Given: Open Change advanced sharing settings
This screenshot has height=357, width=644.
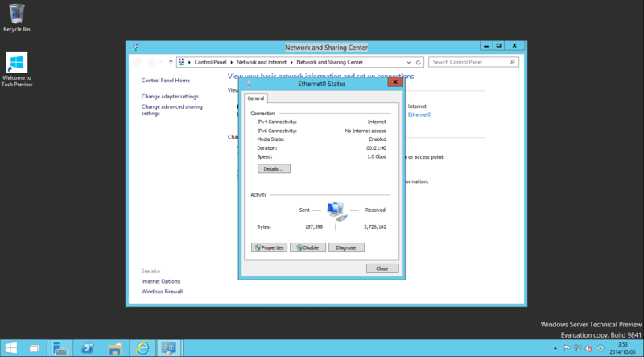Looking at the screenshot, I should pyautogui.click(x=172, y=110).
